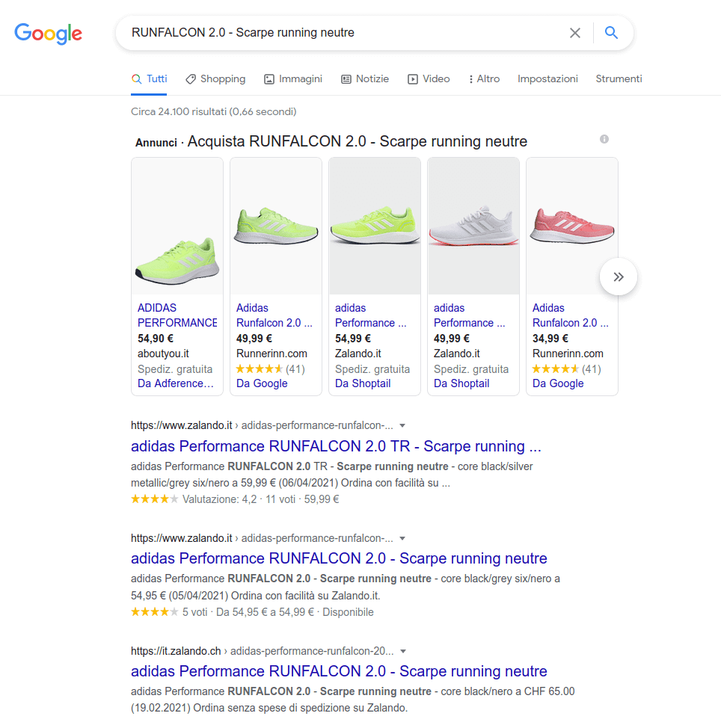Select the Tutti tab

(149, 79)
